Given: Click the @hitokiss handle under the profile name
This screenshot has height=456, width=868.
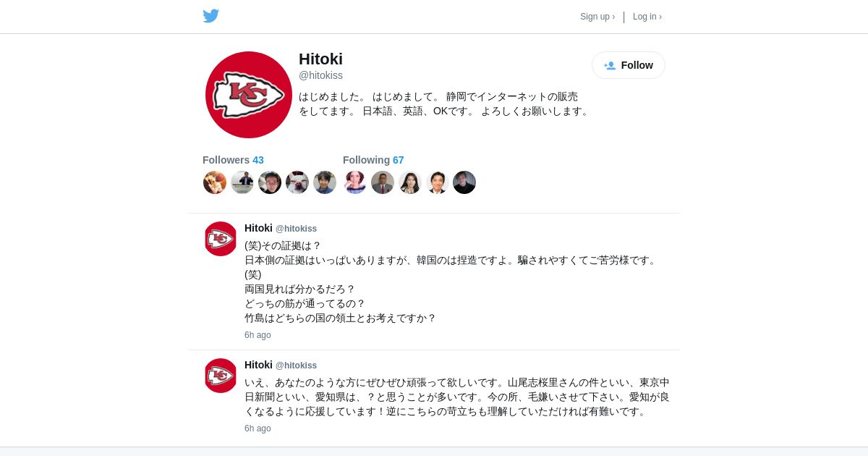Looking at the screenshot, I should tap(320, 75).
